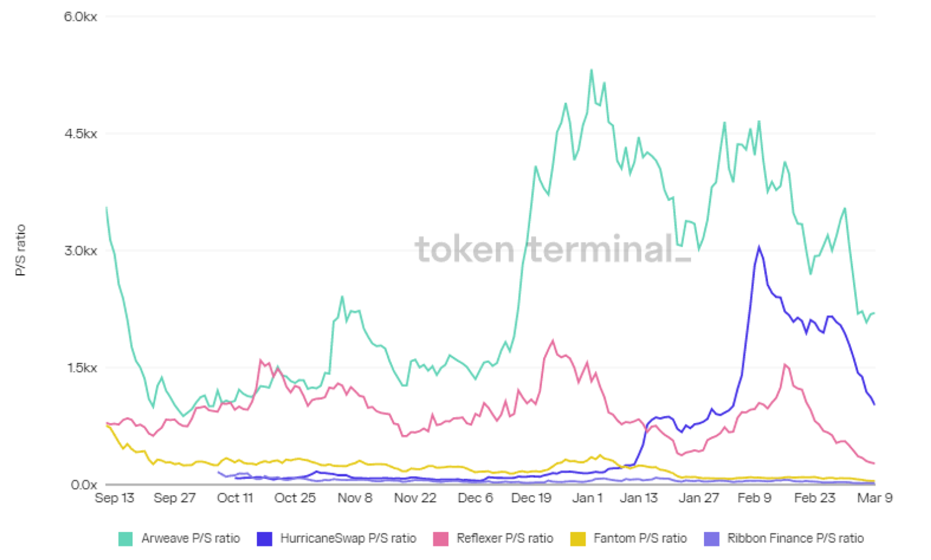Viewport: 931px width, 560px height.
Task: Click the 3.0kx y-axis tick label
Action: coord(80,251)
